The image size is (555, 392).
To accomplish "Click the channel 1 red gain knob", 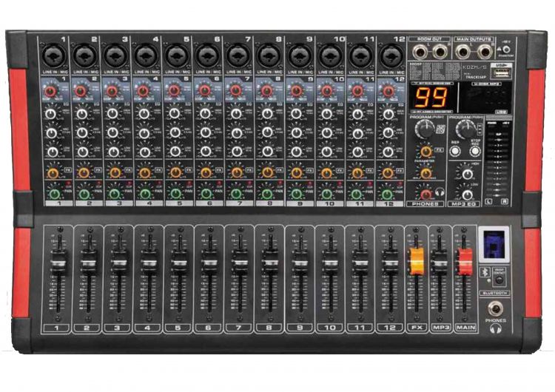I will (x=52, y=92).
